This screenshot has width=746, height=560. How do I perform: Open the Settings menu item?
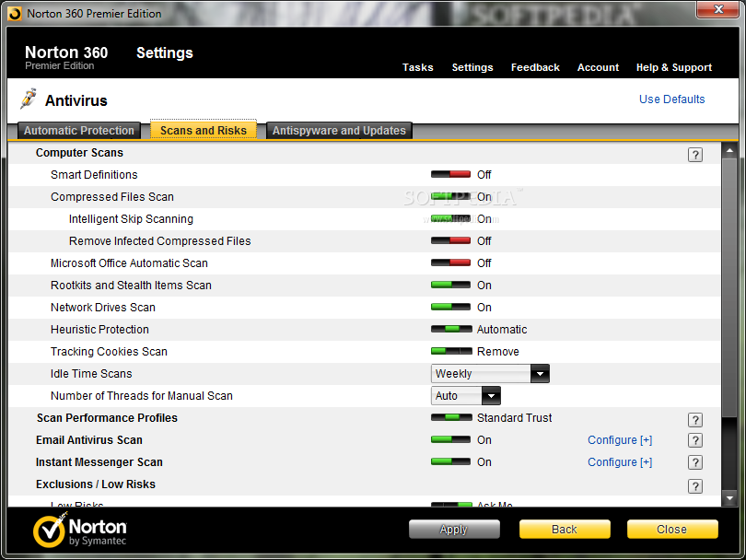coord(472,67)
